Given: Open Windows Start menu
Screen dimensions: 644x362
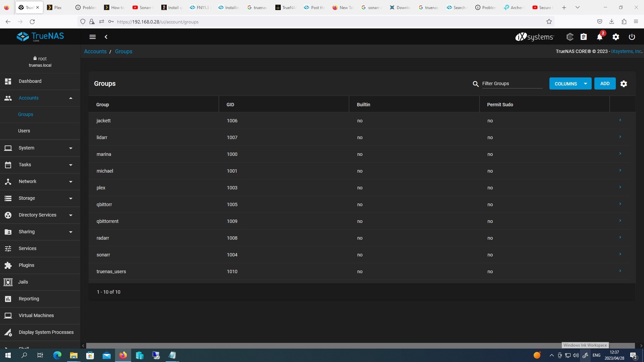Looking at the screenshot, I should coord(8,355).
